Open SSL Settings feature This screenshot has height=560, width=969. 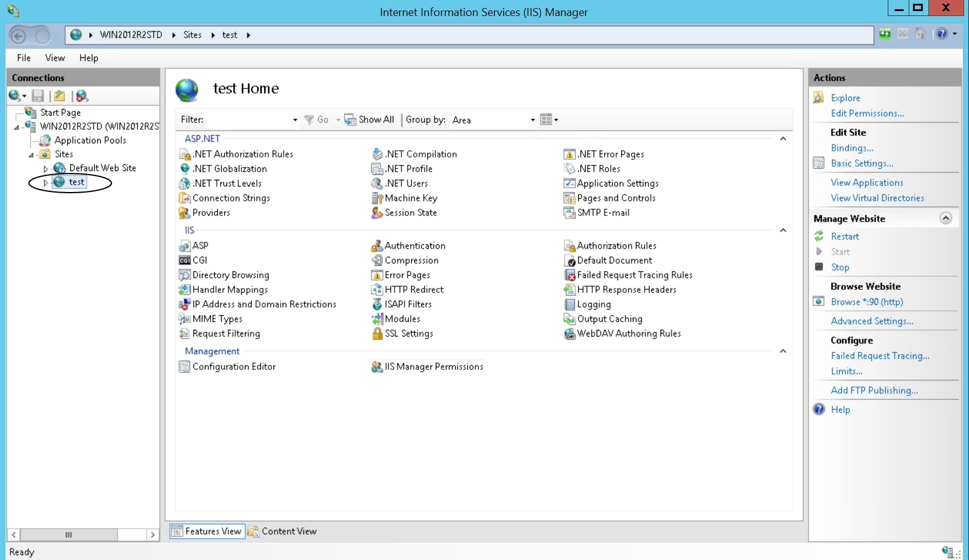coord(403,334)
